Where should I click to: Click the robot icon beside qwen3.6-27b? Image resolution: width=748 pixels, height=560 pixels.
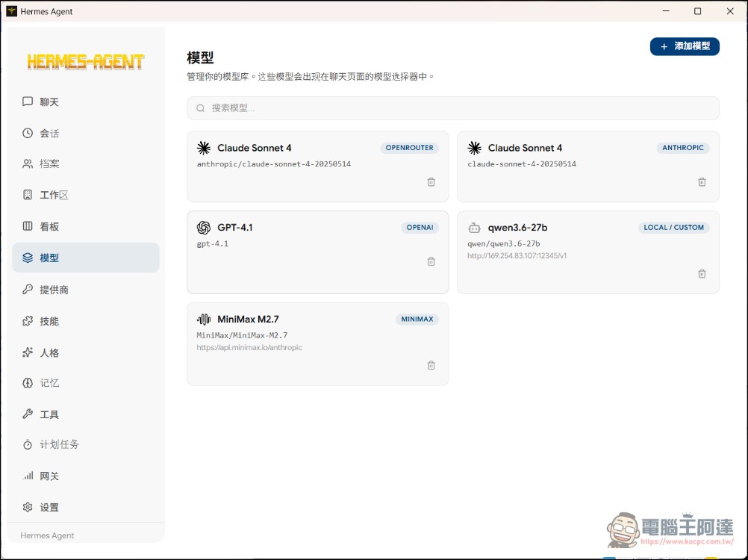click(x=474, y=228)
